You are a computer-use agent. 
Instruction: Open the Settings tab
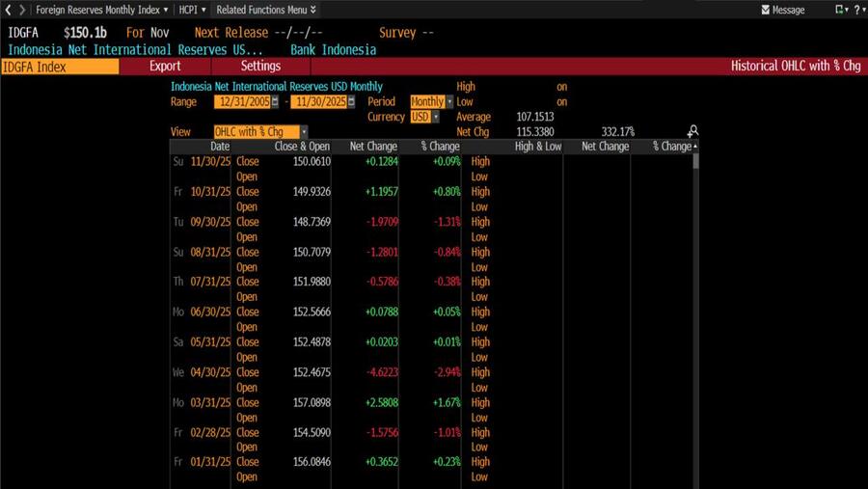[x=260, y=67]
